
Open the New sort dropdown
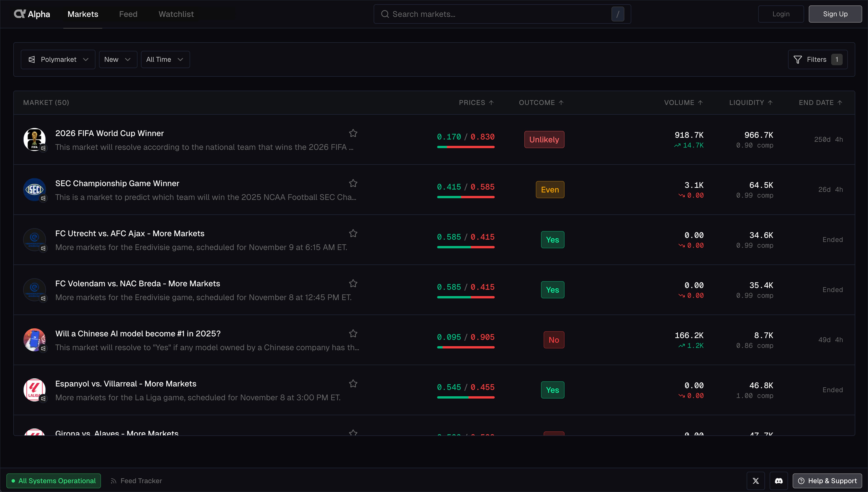pyautogui.click(x=118, y=60)
